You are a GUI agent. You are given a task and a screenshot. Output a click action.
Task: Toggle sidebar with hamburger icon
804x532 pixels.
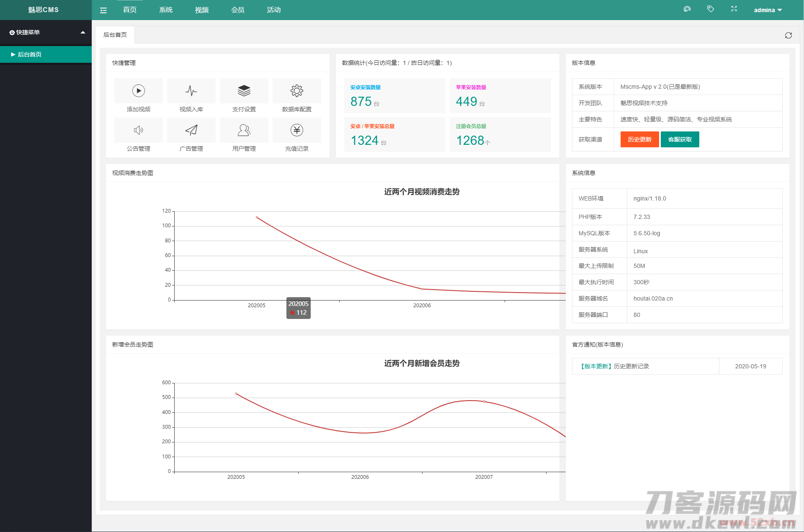coord(103,10)
